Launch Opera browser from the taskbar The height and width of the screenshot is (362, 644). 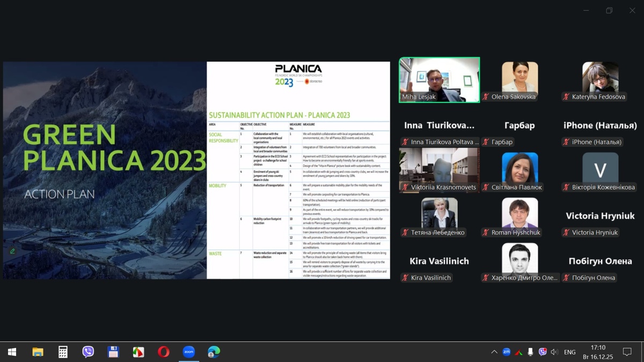(164, 352)
